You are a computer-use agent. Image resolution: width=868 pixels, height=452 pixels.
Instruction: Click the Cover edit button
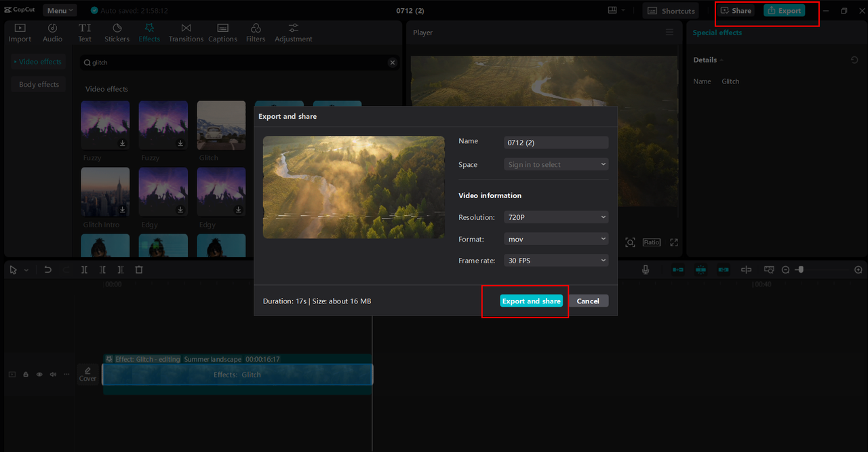[x=88, y=375]
